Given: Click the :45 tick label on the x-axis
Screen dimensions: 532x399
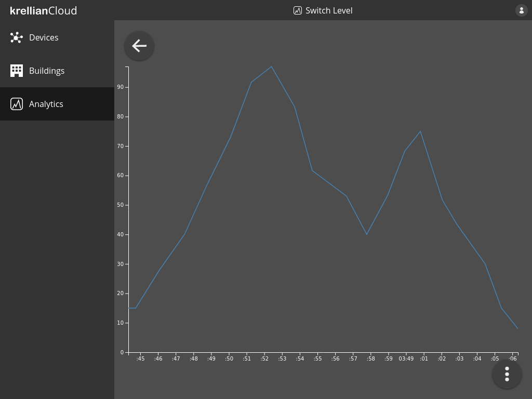Looking at the screenshot, I should pyautogui.click(x=140, y=358).
